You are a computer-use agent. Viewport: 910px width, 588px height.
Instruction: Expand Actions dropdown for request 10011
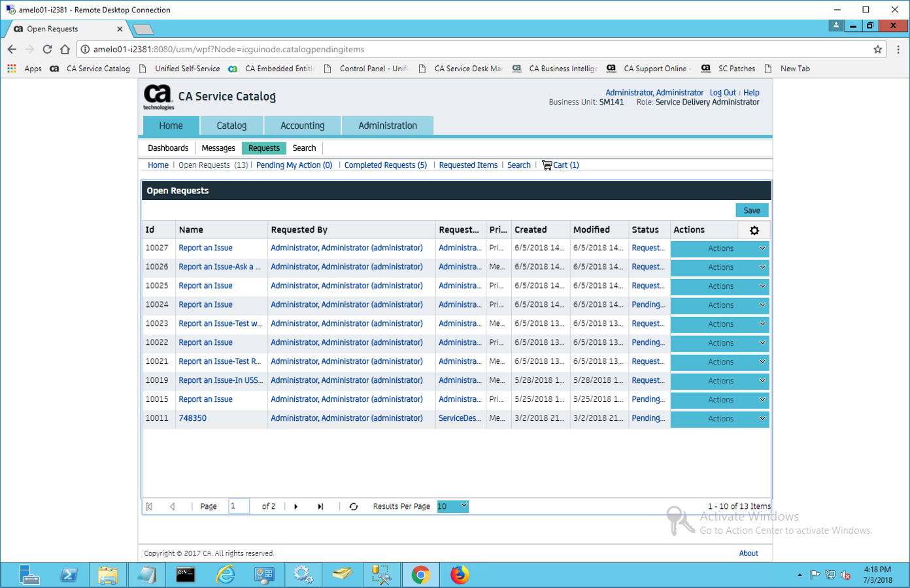click(x=720, y=419)
